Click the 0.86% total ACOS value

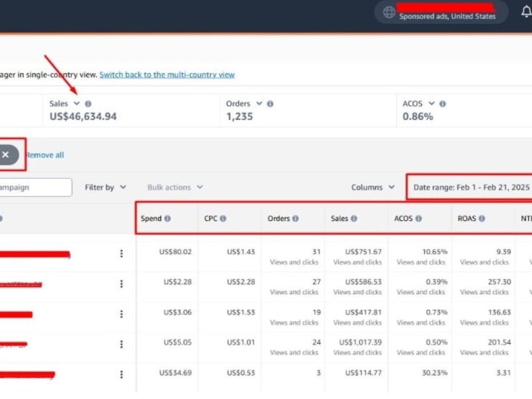point(418,117)
